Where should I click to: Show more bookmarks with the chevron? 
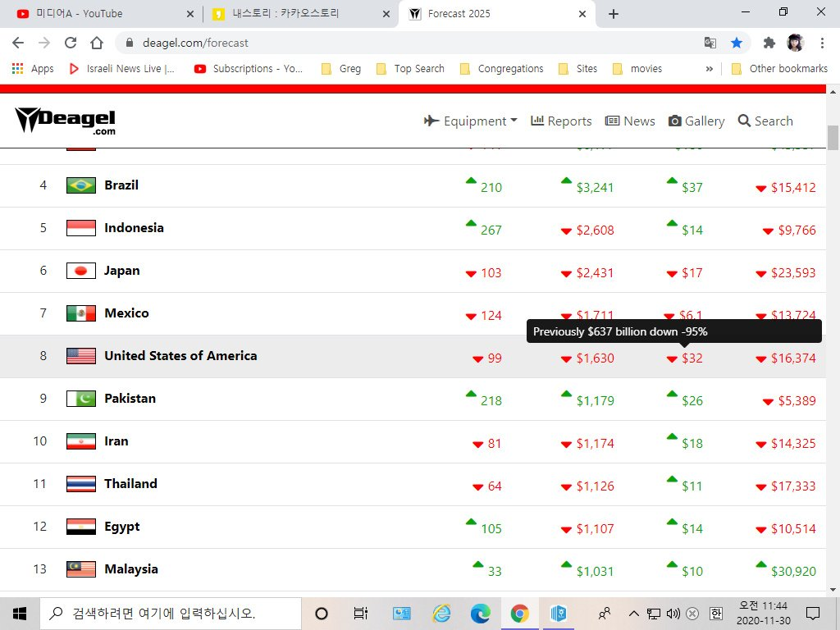(x=709, y=69)
